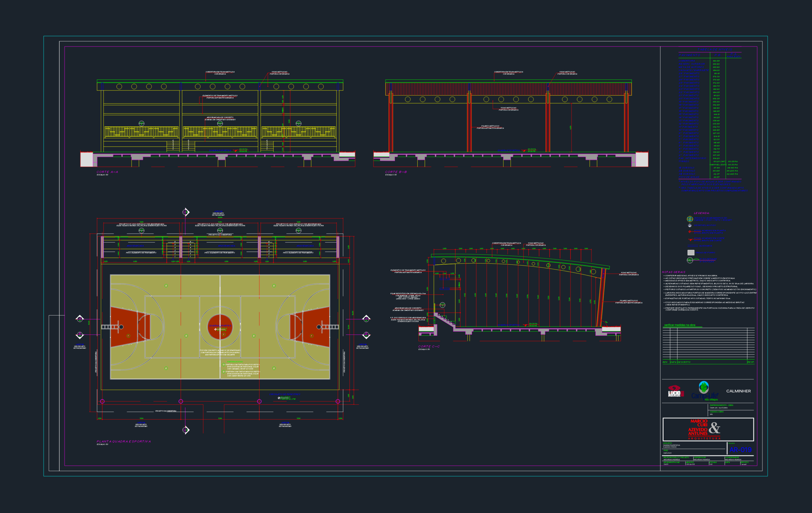Click the DESENHISTA CAD label
This screenshot has height=513, width=812.
pos(672,463)
